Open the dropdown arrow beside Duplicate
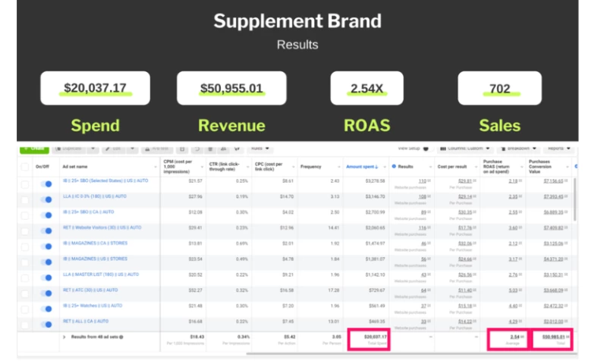Image resolution: width=607 pixels, height=364 pixels. (93, 149)
